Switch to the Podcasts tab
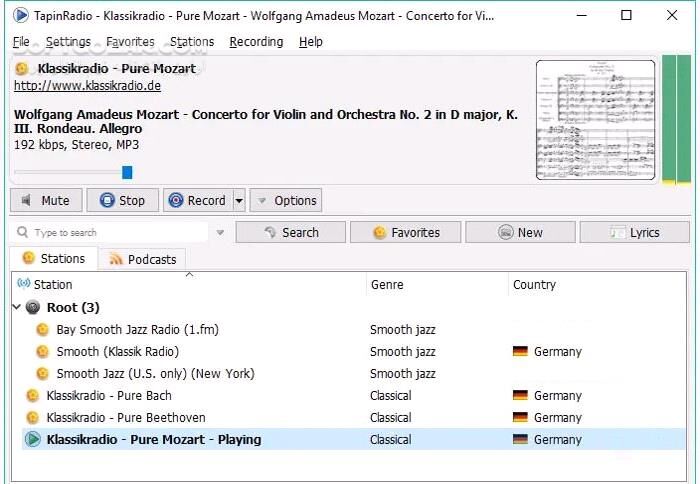 point(142,259)
